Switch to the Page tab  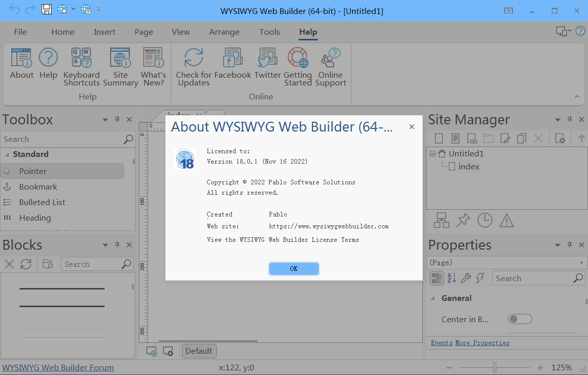pyautogui.click(x=143, y=32)
